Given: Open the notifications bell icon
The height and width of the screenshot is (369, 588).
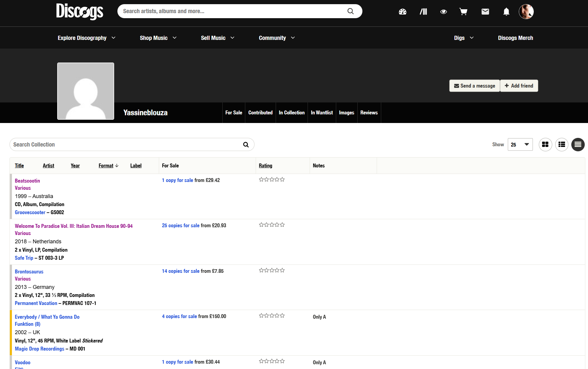Looking at the screenshot, I should [x=506, y=12].
